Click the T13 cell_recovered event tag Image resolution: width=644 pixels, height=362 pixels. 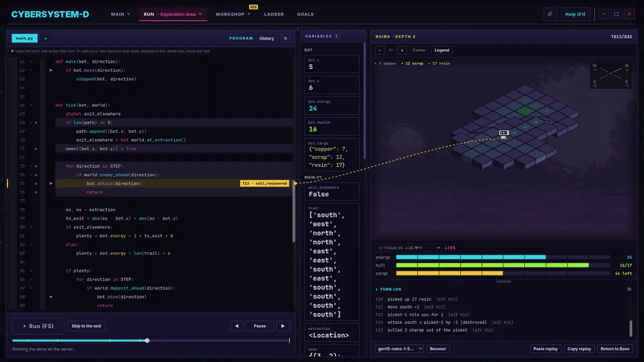click(265, 184)
